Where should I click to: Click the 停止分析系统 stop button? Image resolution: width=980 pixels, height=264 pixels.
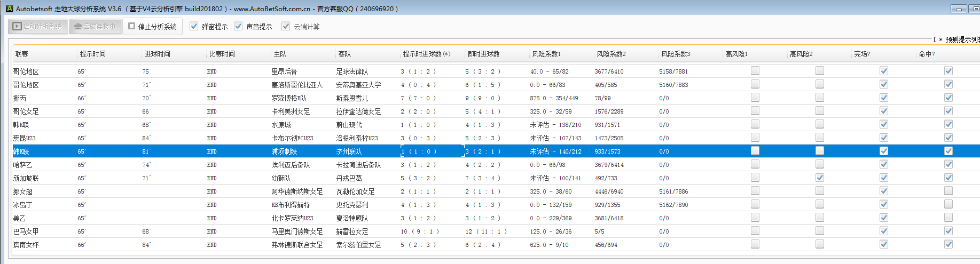point(152,26)
